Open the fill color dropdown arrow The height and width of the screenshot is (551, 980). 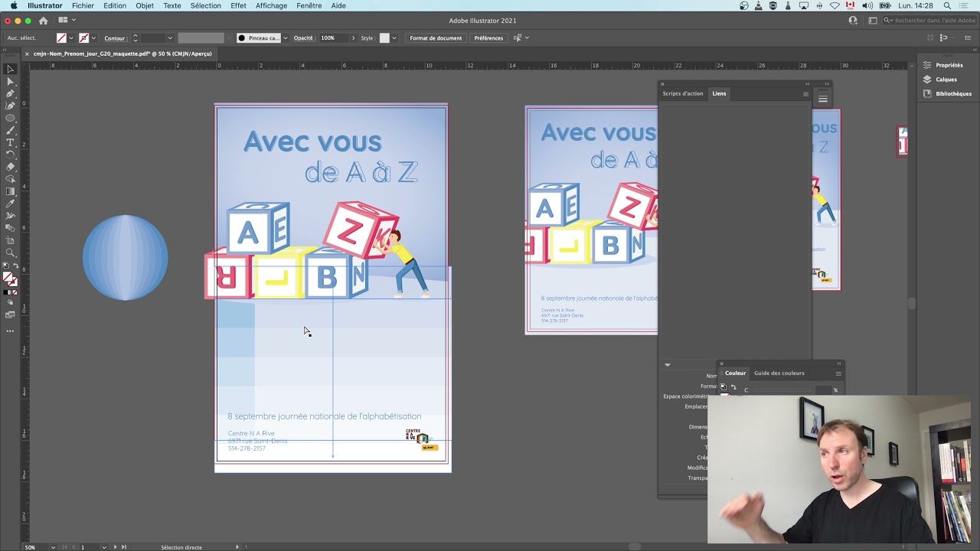[x=71, y=38]
